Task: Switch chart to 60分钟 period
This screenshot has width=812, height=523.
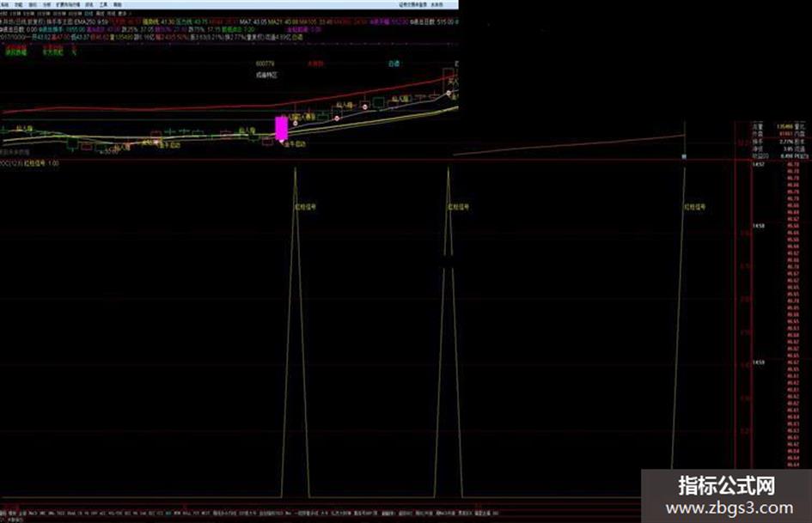Action: point(75,14)
